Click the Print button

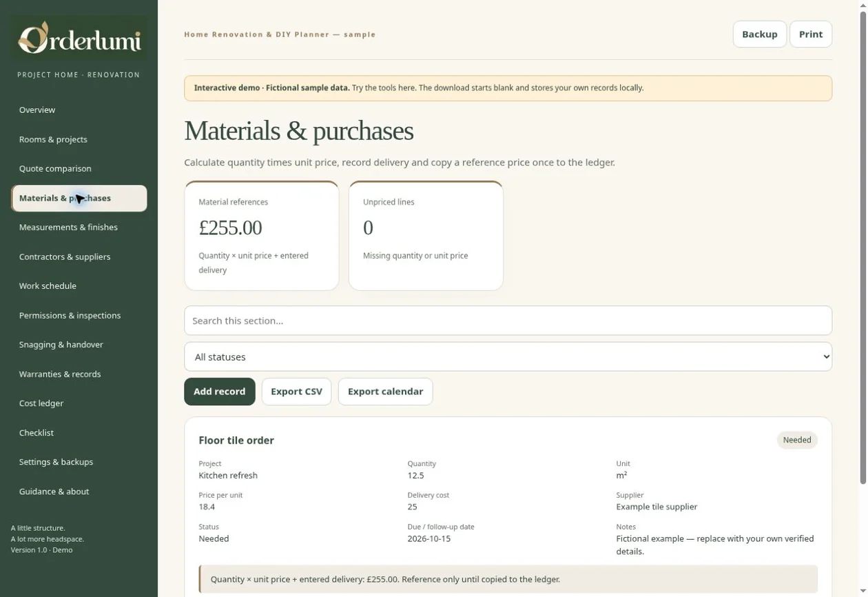(811, 34)
